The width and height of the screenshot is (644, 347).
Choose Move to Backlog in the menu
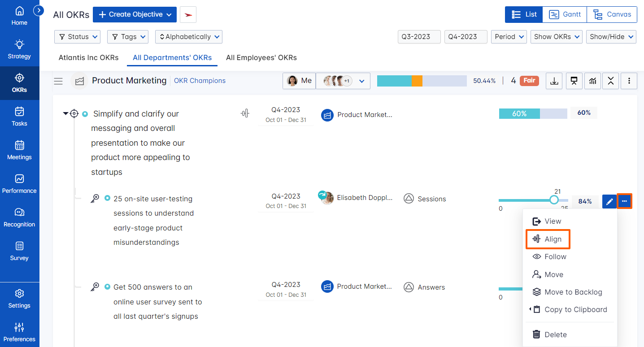573,292
